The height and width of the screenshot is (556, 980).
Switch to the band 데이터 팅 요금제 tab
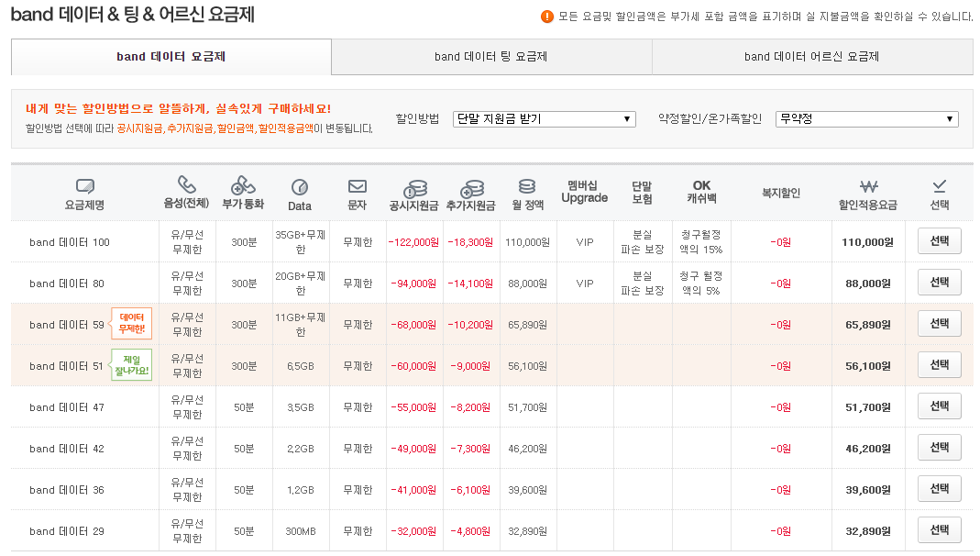[x=490, y=57]
